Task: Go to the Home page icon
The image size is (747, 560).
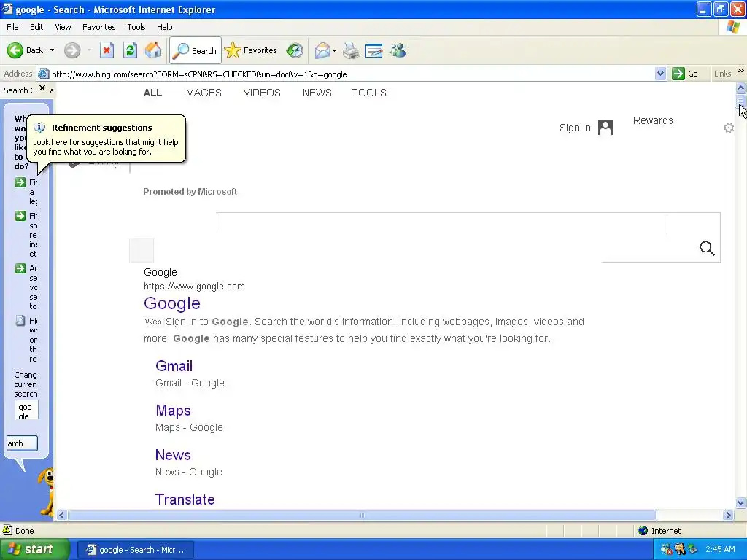Action: 153,50
